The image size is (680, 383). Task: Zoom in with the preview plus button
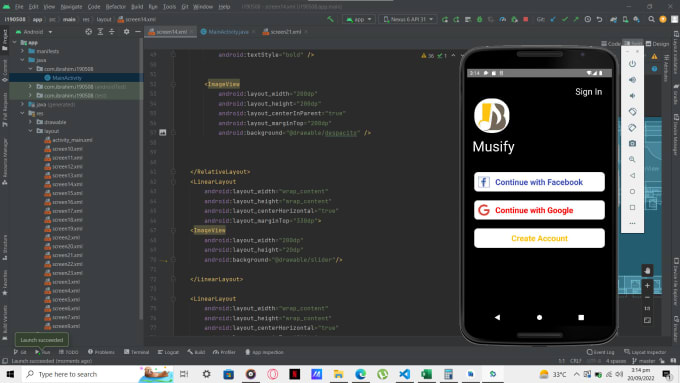(x=647, y=285)
